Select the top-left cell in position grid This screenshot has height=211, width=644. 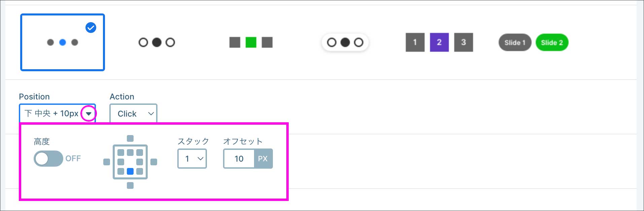click(121, 153)
